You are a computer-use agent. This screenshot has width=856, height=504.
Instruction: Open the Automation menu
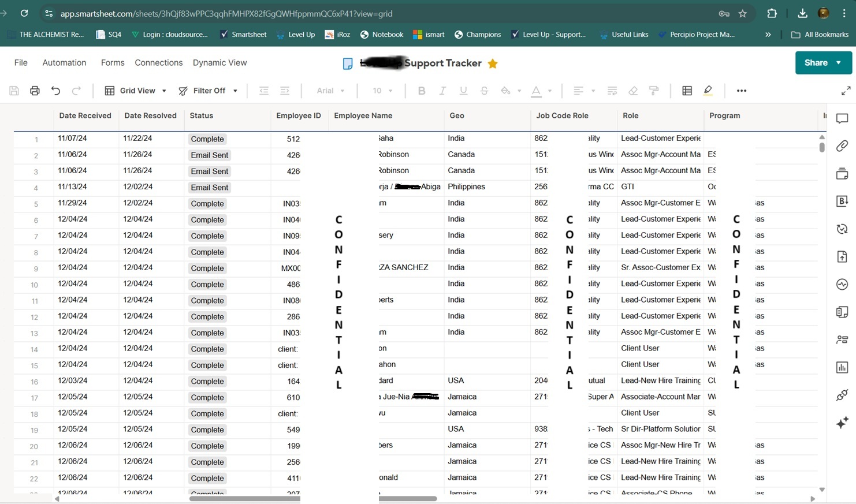pyautogui.click(x=64, y=63)
